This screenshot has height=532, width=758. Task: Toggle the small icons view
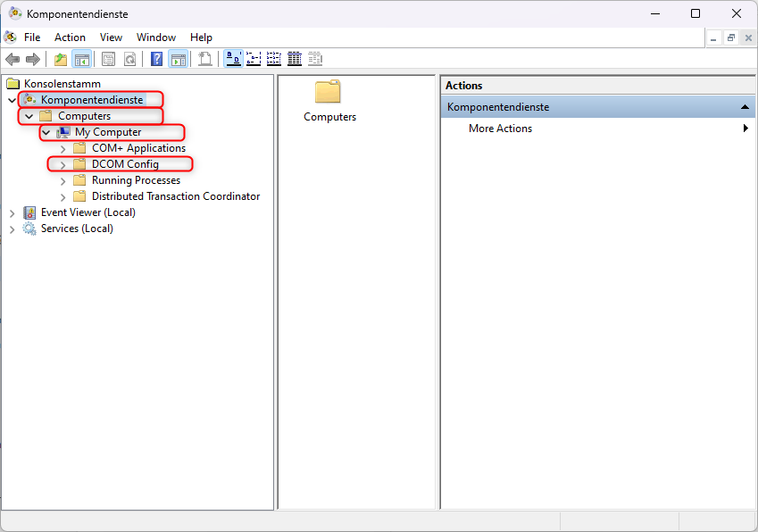pyautogui.click(x=254, y=59)
